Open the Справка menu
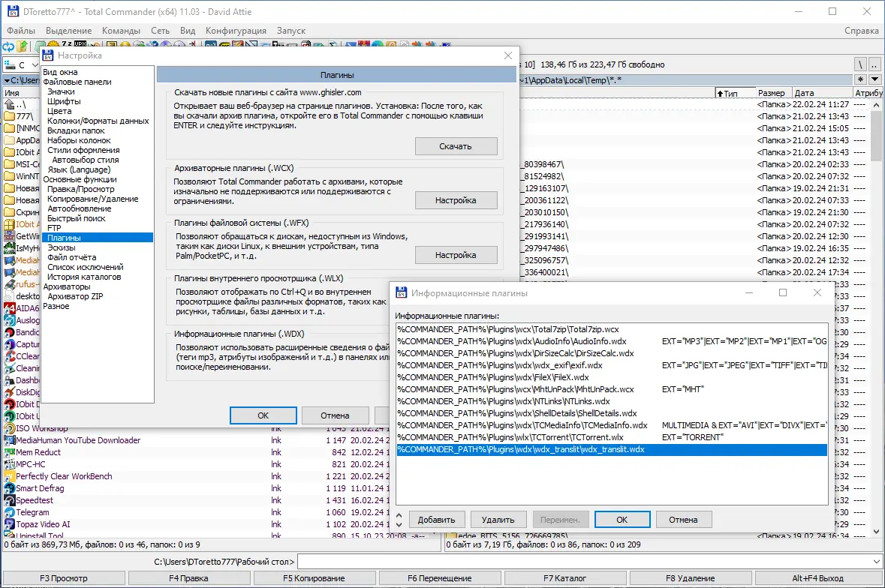The width and height of the screenshot is (885, 588). coord(861,31)
